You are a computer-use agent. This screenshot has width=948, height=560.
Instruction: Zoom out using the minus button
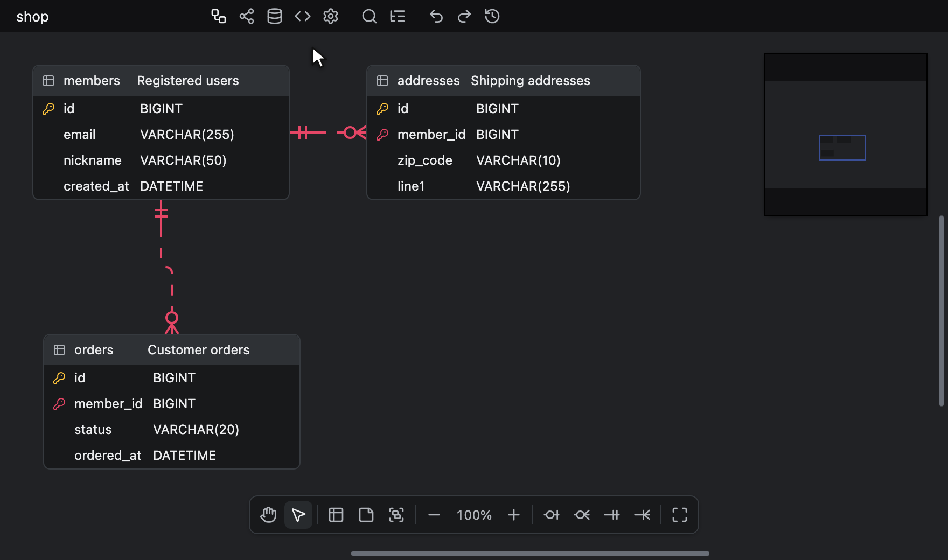[x=434, y=515]
